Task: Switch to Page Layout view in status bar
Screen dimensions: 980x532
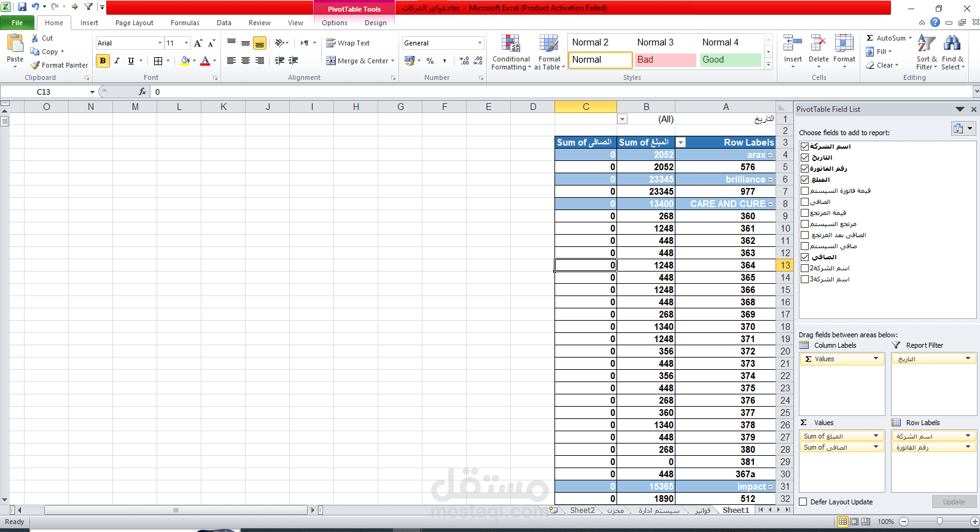Action: click(854, 522)
